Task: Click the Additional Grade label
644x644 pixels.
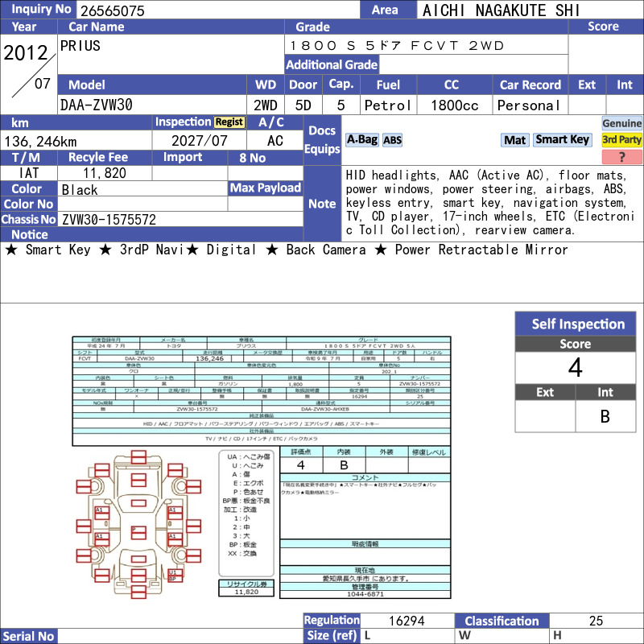Action: [332, 65]
